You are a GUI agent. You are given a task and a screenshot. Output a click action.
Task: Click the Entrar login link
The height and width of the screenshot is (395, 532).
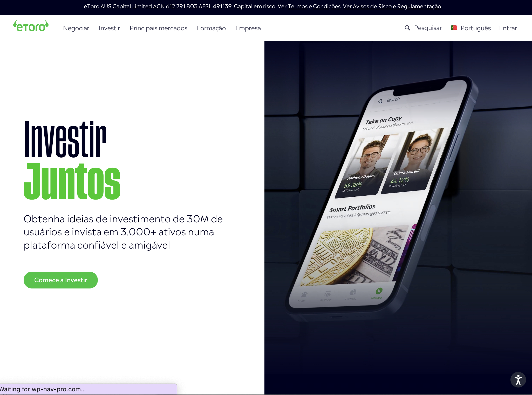tap(508, 28)
